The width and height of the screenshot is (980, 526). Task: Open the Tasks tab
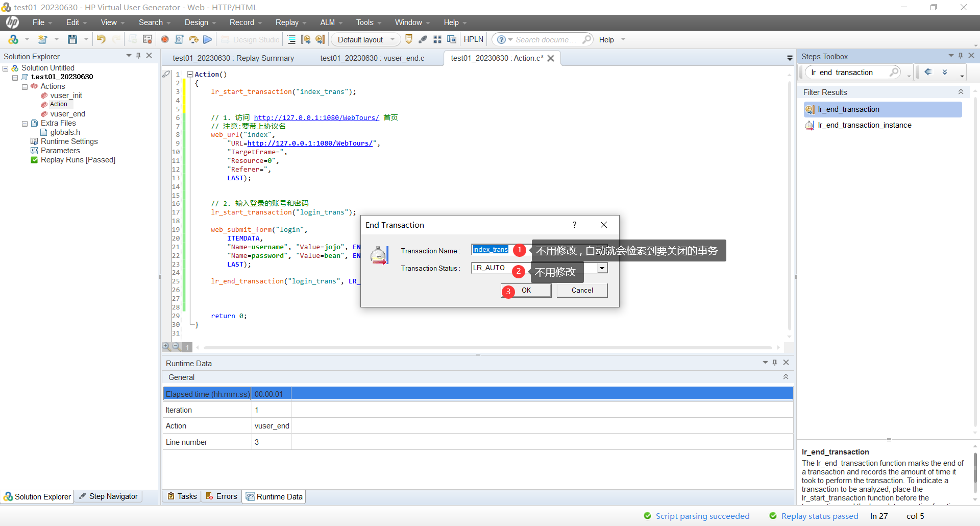[182, 496]
